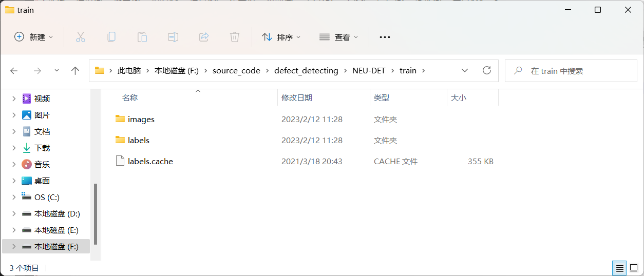The image size is (644, 276).
Task: Open the recent locations chevron
Action: point(56,71)
